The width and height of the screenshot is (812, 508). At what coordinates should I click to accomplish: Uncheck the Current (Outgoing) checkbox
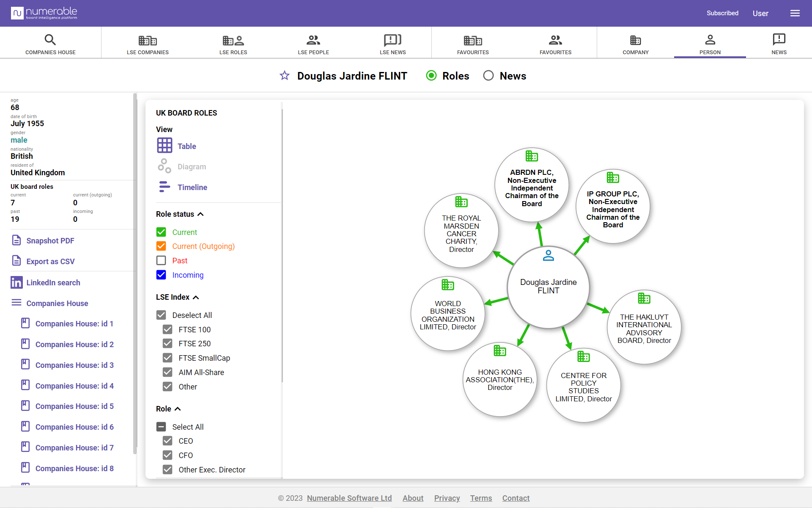coord(161,246)
